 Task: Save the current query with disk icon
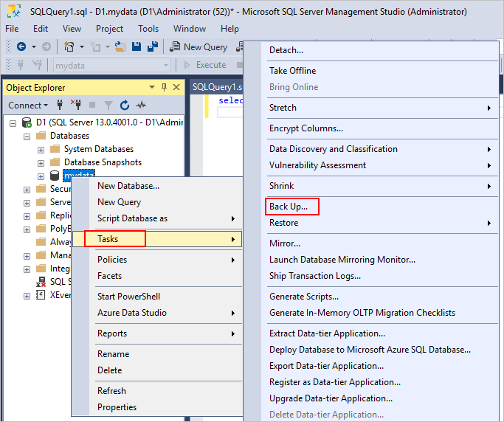coord(137,47)
